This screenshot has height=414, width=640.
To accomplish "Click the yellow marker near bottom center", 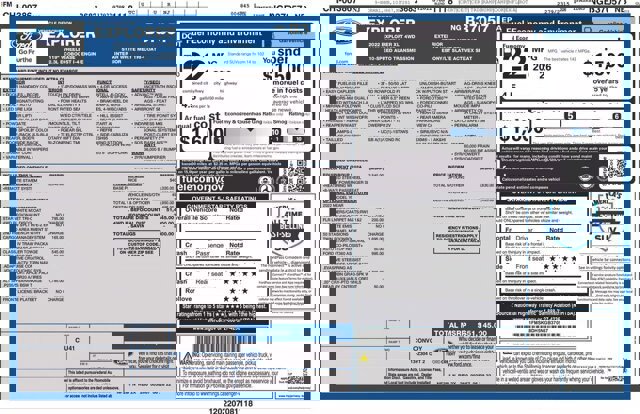I will [x=363, y=357].
